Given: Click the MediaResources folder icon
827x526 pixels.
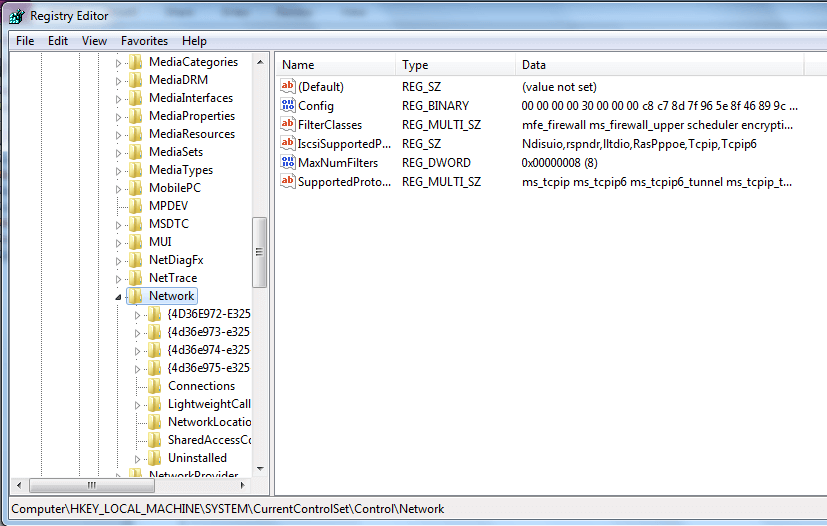Looking at the screenshot, I should pyautogui.click(x=136, y=133).
